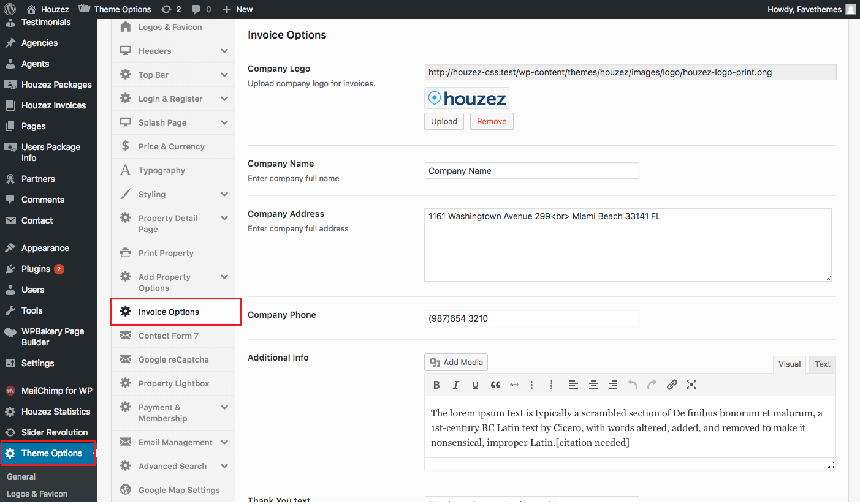The height and width of the screenshot is (504, 860).
Task: Switch editor to the Visual tab
Action: [x=790, y=364]
